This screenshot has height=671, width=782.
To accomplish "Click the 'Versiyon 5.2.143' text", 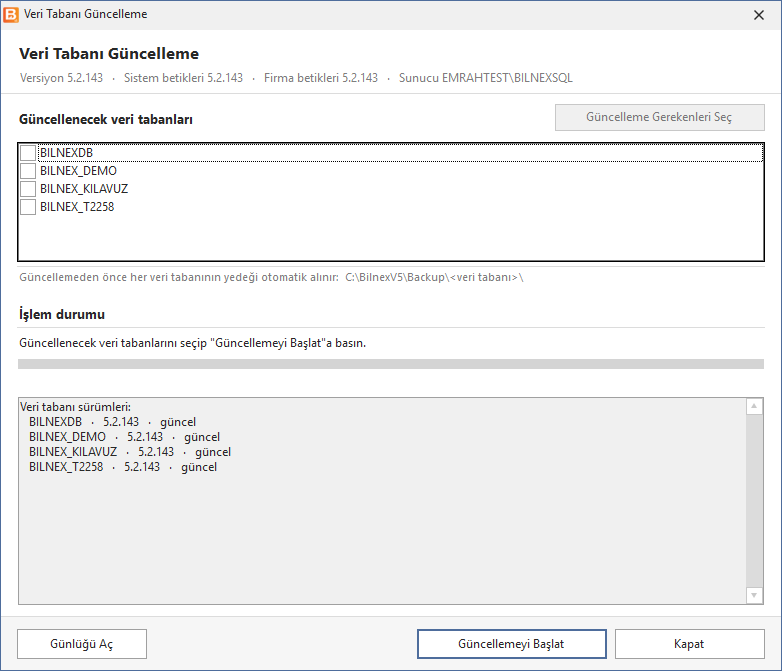I will (x=61, y=78).
